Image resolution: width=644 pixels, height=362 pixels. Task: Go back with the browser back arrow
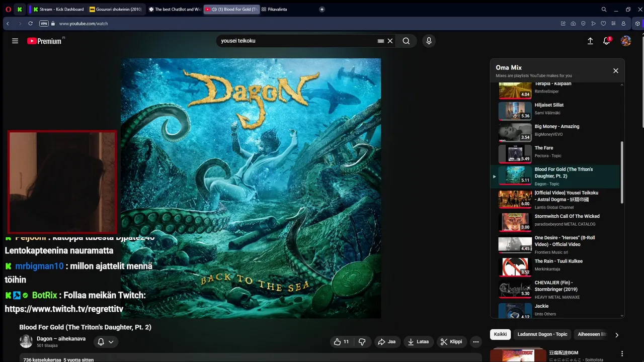tap(8, 24)
